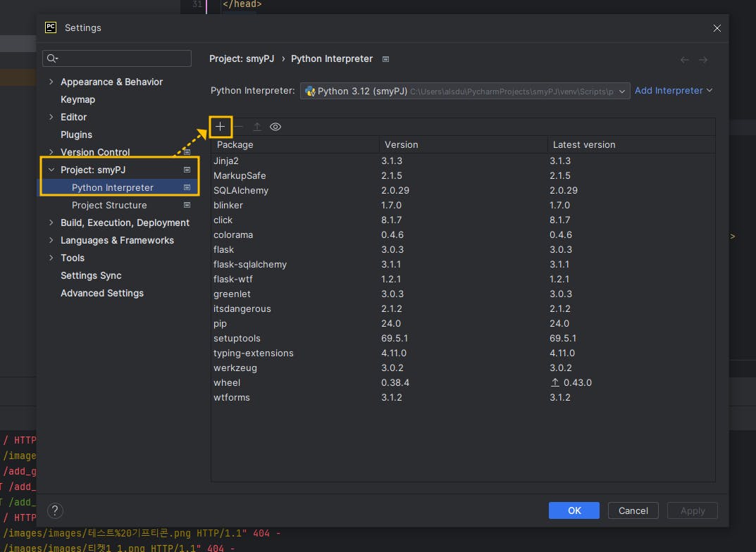Viewport: 756px width, 552px height.
Task: Click the upgrade package arrow icon
Action: pyautogui.click(x=257, y=127)
